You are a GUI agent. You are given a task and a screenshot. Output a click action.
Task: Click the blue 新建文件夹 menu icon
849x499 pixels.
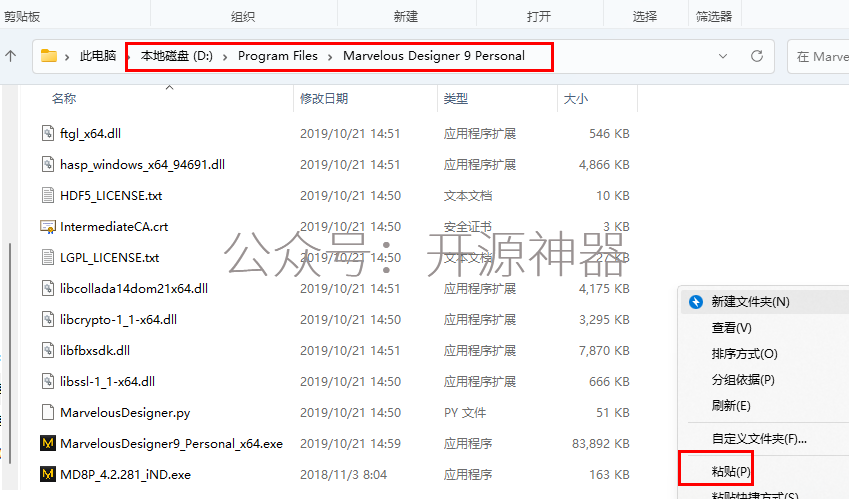(x=696, y=301)
